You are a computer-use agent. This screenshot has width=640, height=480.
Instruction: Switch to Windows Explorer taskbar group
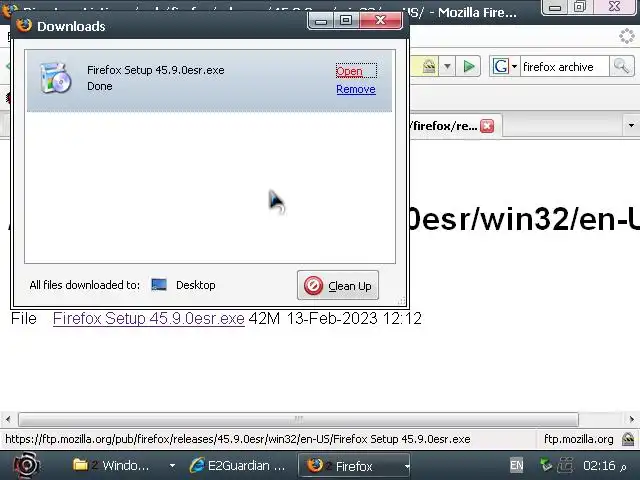coord(118,465)
